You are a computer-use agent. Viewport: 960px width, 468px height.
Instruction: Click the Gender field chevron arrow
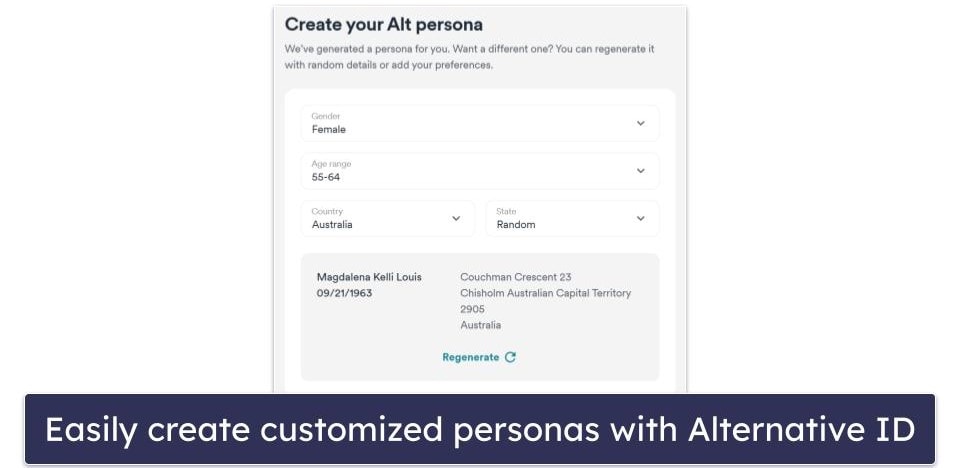pyautogui.click(x=640, y=123)
